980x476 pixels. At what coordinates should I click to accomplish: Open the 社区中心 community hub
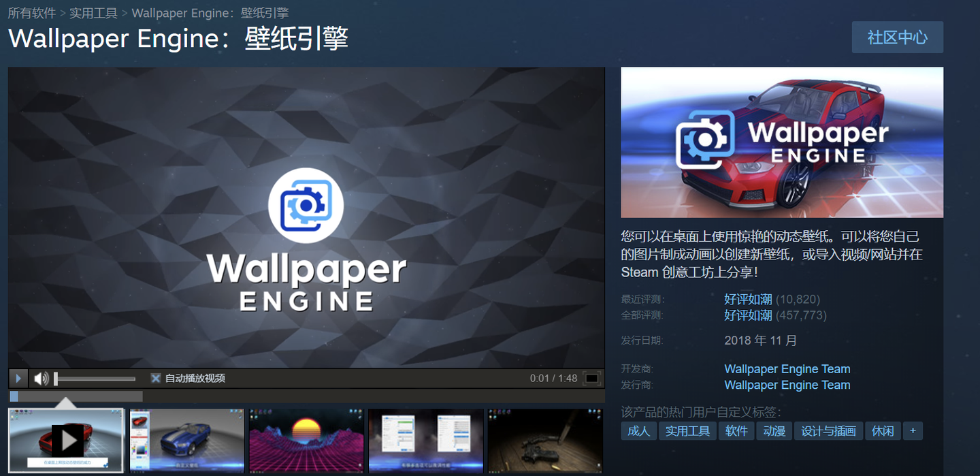click(x=897, y=37)
